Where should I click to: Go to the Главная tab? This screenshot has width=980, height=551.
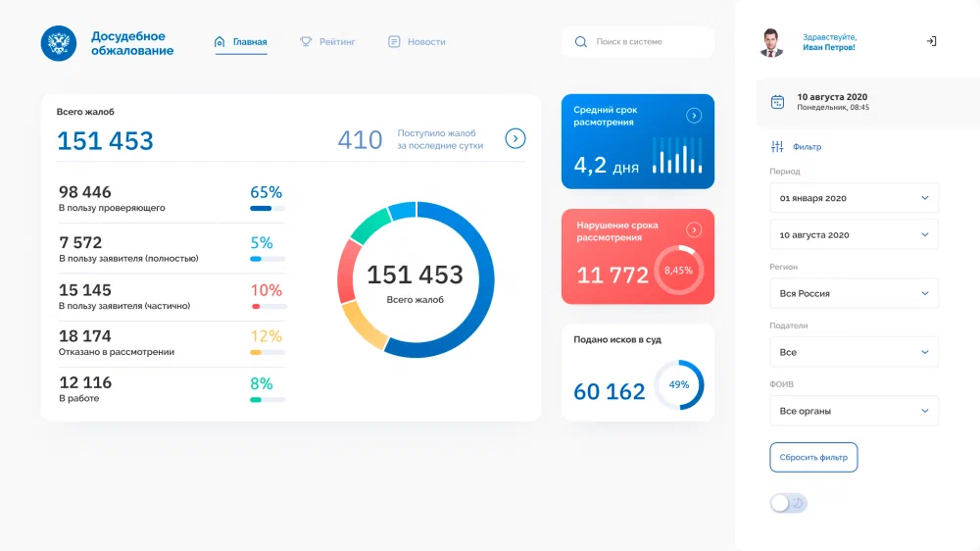coord(241,42)
